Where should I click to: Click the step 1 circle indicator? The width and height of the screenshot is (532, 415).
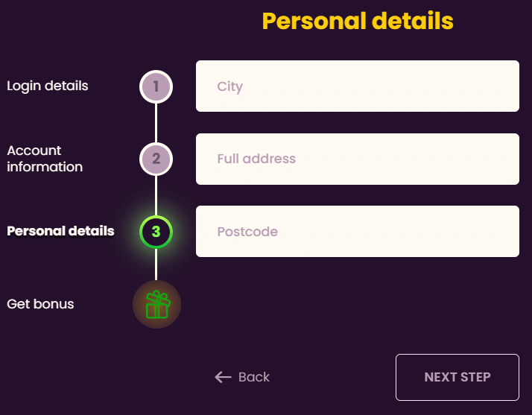[156, 86]
